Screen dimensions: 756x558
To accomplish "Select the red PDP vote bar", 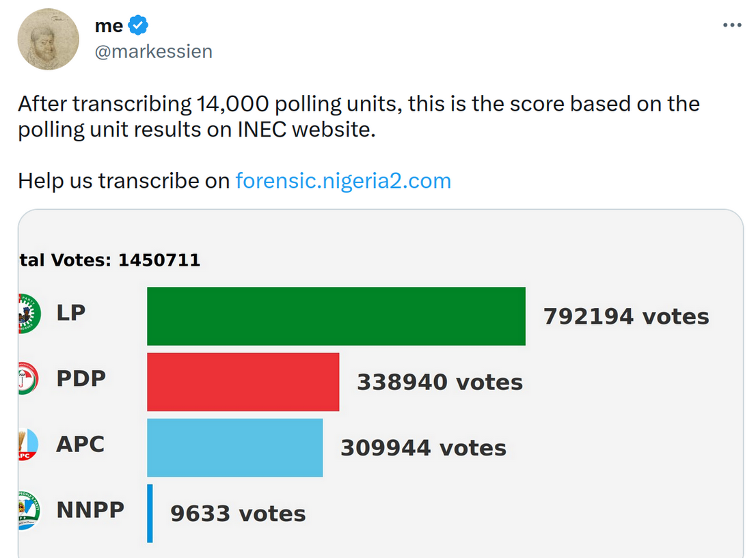I will click(243, 382).
